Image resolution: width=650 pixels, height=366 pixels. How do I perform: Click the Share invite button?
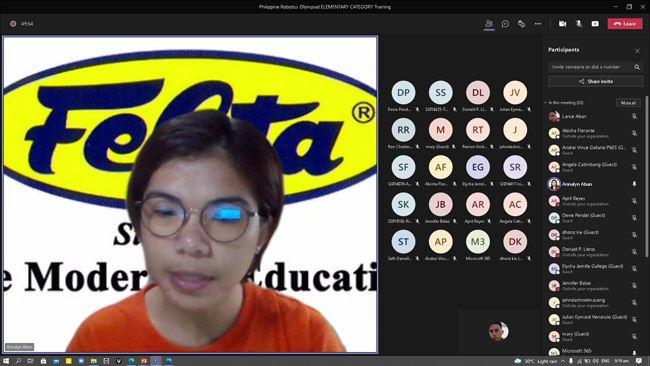coord(595,82)
